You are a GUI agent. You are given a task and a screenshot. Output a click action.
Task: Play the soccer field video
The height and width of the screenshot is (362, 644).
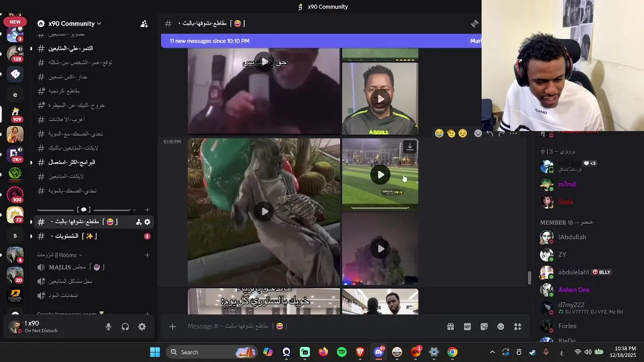click(x=380, y=174)
